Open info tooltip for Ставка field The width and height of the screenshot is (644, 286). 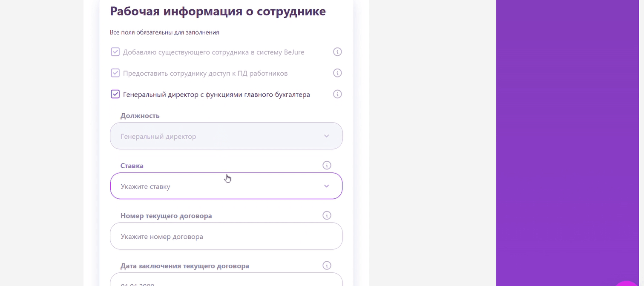[x=327, y=165]
